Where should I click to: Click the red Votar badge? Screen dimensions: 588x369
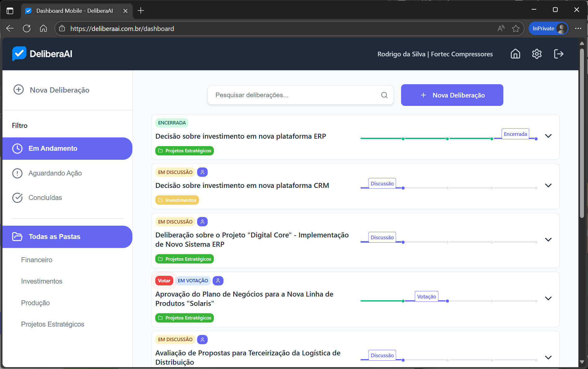164,281
